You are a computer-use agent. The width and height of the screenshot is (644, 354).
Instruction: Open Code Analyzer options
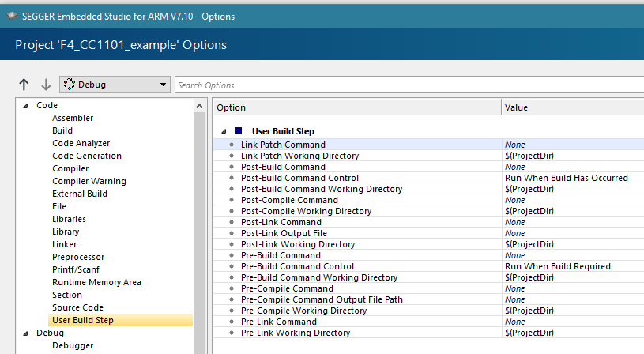pos(81,143)
